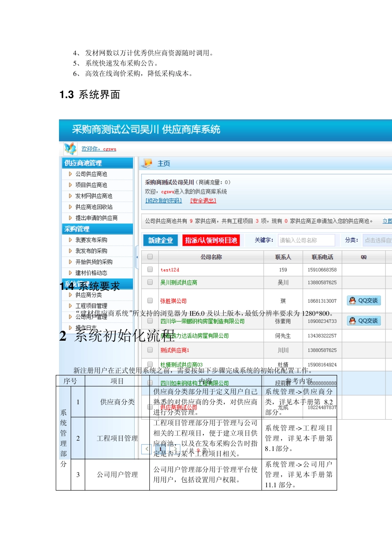Open 提出申请的供应商 in the sidebar
Screen dimensions: 392x555
point(96,218)
